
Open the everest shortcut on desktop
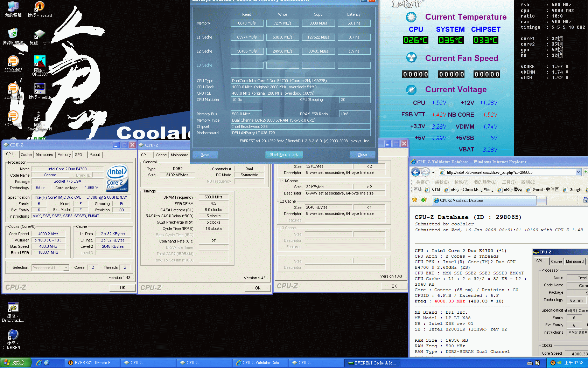(40, 9)
